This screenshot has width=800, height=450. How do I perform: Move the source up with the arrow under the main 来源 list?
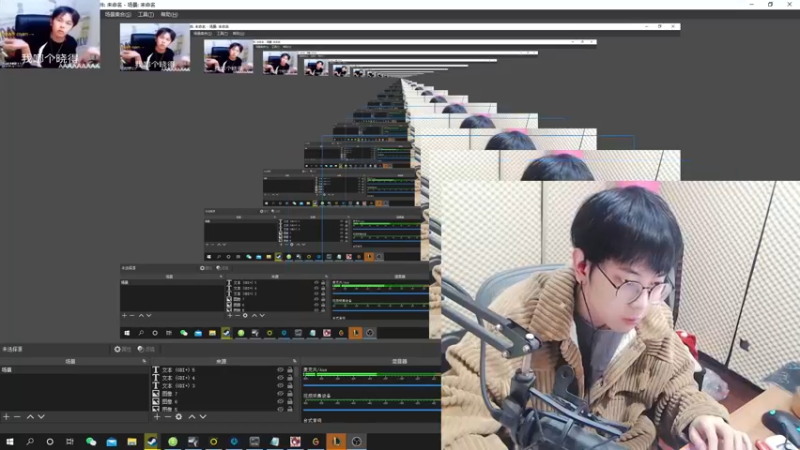point(192,417)
